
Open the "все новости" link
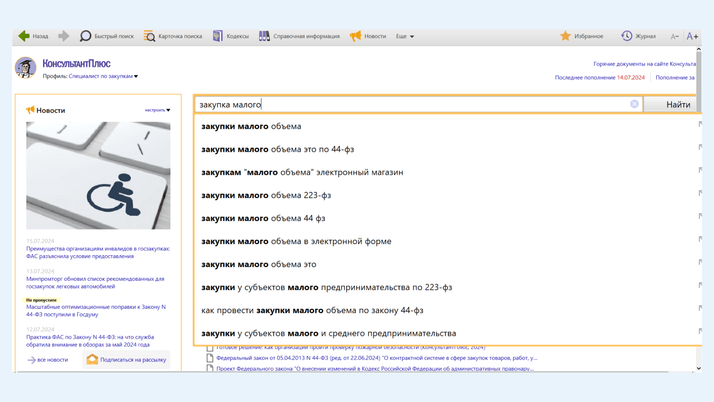(48, 359)
